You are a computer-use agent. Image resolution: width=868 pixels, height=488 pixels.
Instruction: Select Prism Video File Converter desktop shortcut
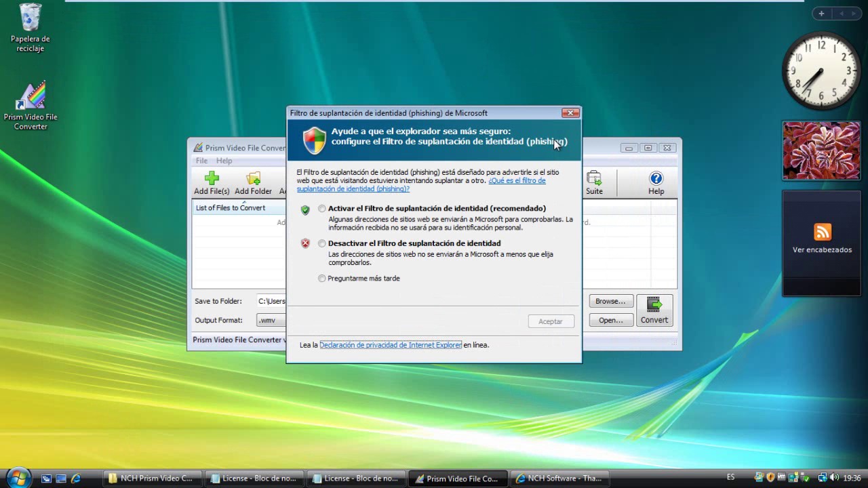(x=31, y=106)
